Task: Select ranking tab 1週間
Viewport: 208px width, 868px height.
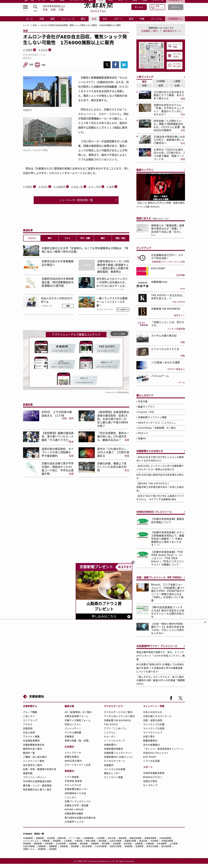Action: click(x=177, y=81)
